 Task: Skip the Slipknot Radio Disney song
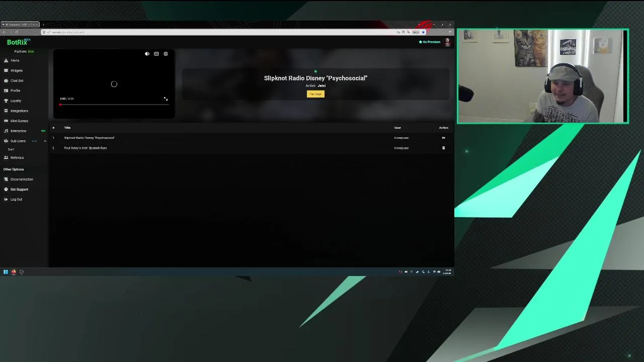443,138
